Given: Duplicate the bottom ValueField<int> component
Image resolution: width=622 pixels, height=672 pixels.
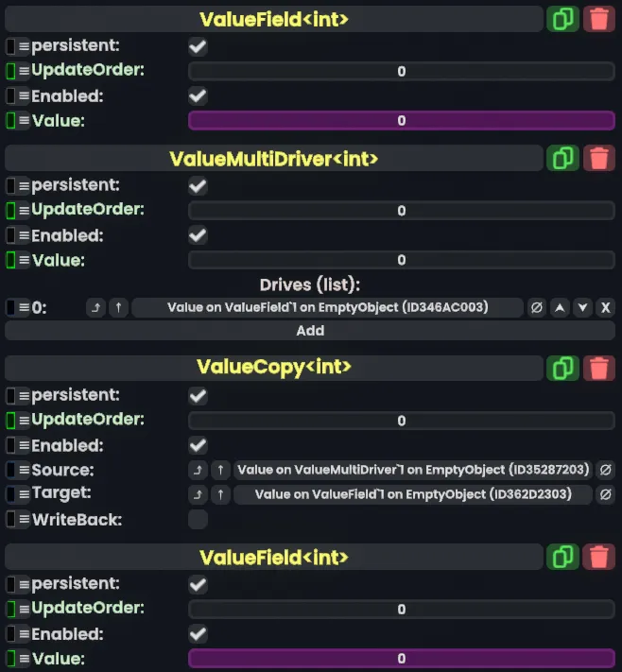Looking at the screenshot, I should (563, 557).
